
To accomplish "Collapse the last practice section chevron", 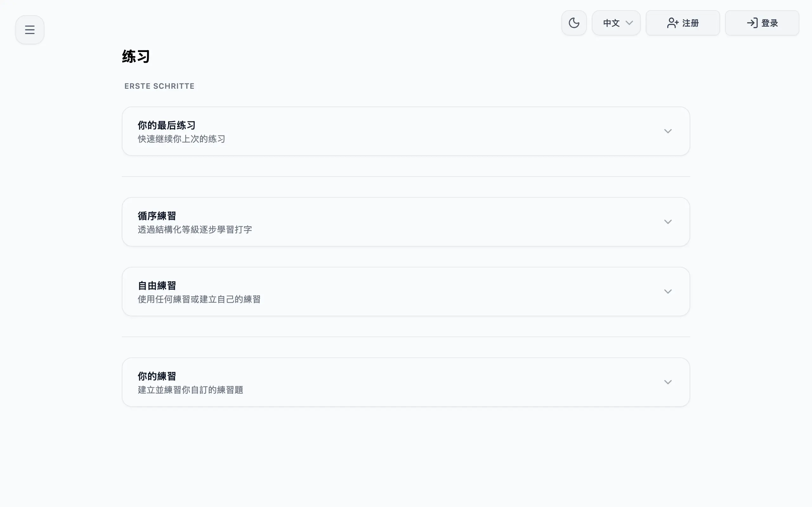I will [x=668, y=131].
